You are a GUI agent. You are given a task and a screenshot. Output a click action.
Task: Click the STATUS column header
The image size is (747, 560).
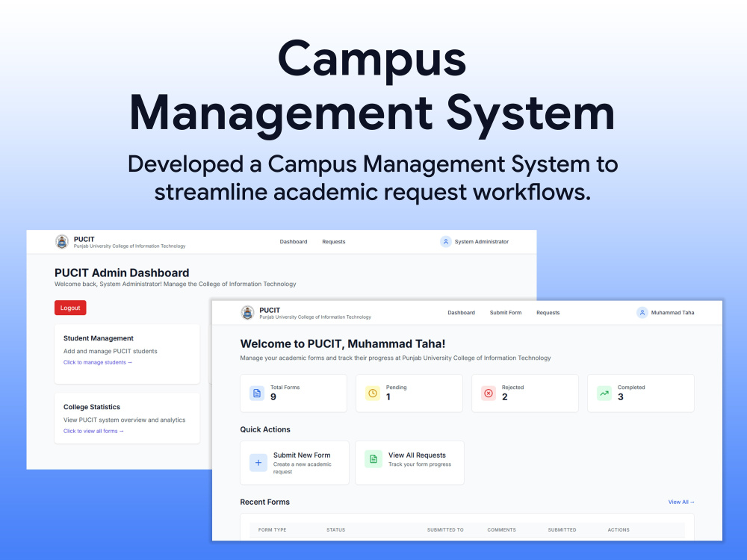[x=336, y=529]
